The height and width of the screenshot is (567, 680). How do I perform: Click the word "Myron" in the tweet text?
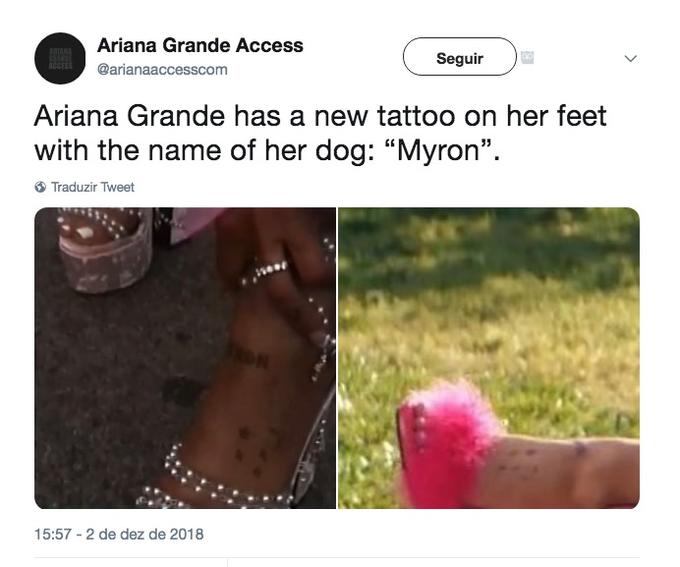[x=438, y=150]
